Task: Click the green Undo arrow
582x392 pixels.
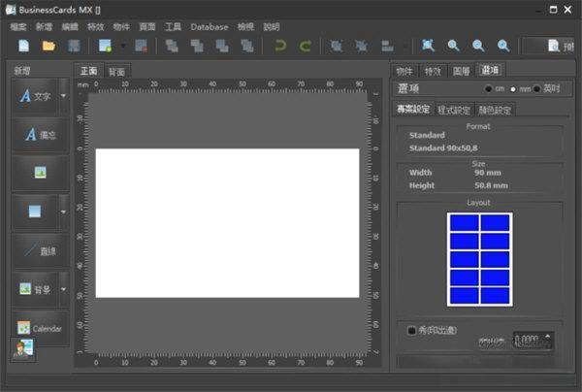Action: tap(281, 46)
